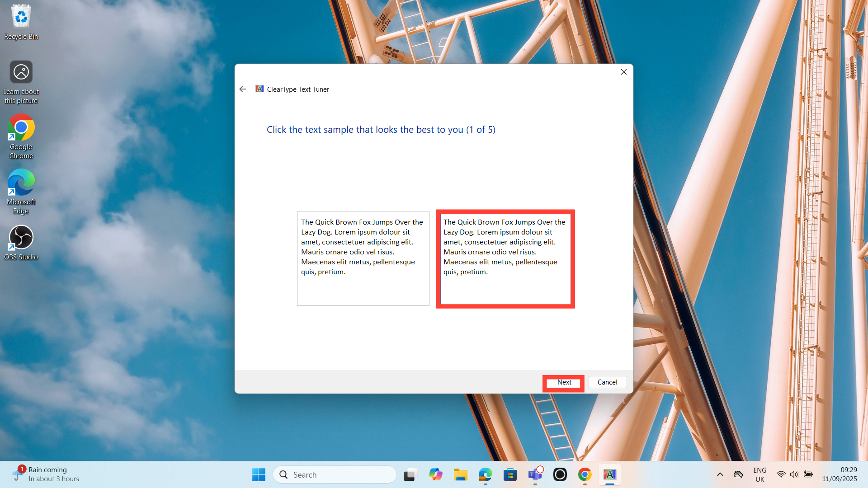Image resolution: width=868 pixels, height=488 pixels.
Task: Open Google Chrome desktop shortcut
Action: tap(21, 136)
